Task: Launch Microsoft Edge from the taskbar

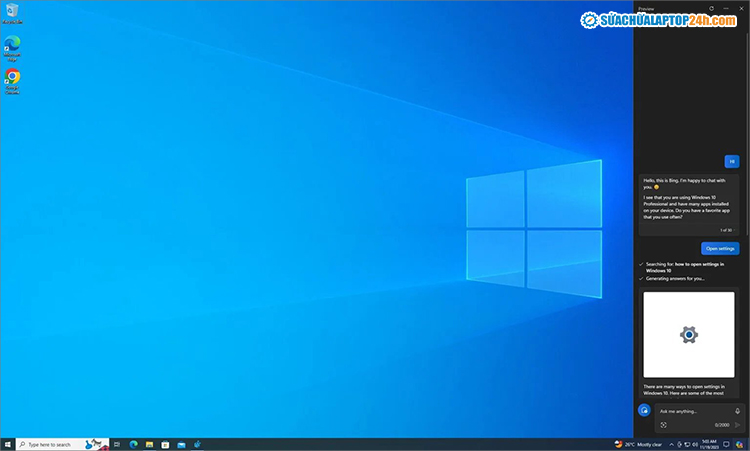Action: click(133, 444)
